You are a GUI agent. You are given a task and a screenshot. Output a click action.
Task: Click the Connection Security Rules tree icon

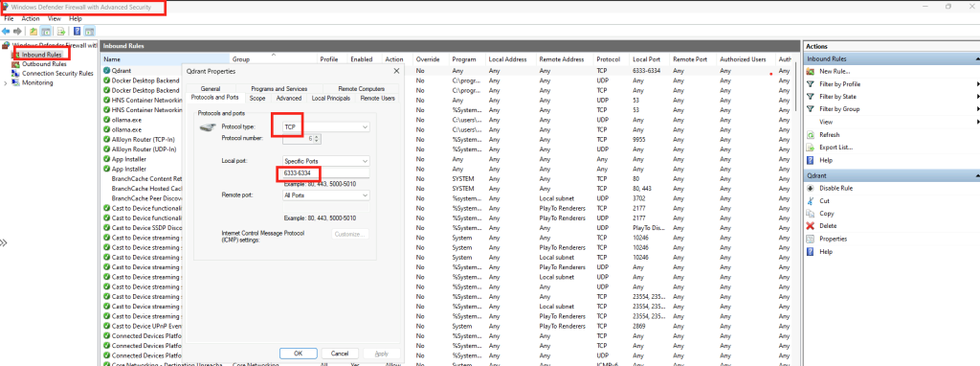(15, 73)
